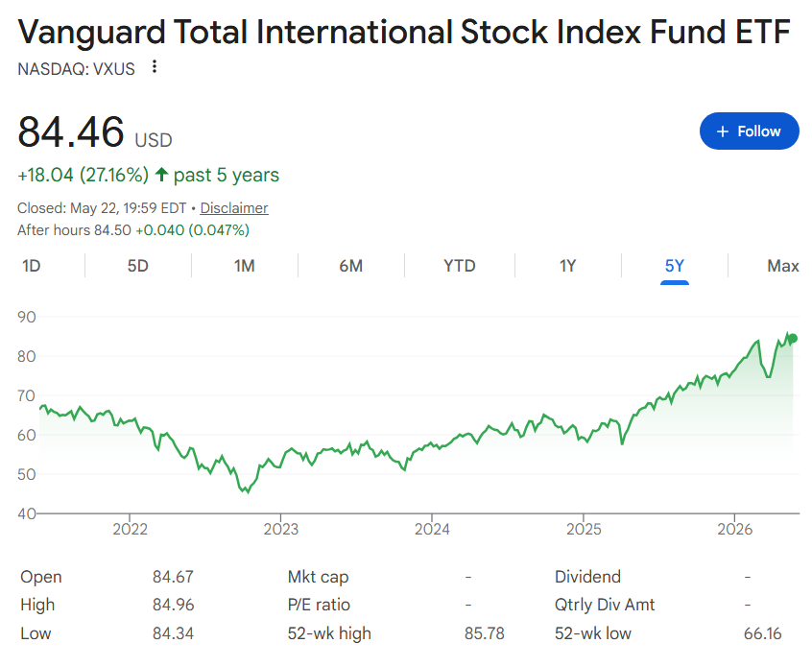This screenshot has height=667, width=812.
Task: Click the High value 84.96
Action: pos(173,605)
